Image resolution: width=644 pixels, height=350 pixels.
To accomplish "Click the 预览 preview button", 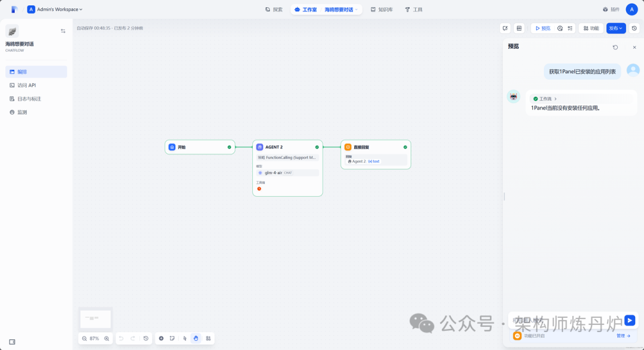I will pyautogui.click(x=544, y=28).
